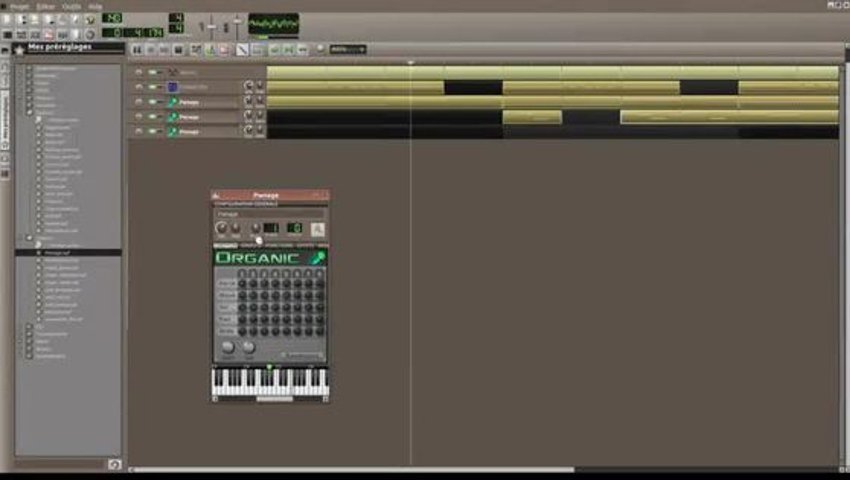Click the blue beat/bassline track icon

tap(172, 87)
